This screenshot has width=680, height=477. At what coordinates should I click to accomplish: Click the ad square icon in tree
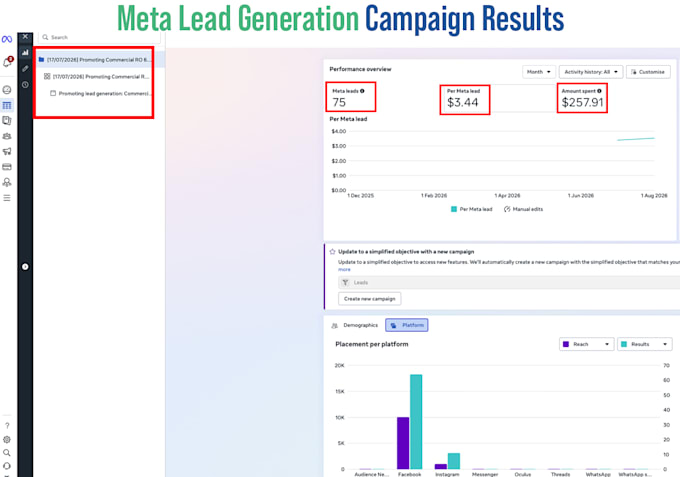(x=53, y=93)
